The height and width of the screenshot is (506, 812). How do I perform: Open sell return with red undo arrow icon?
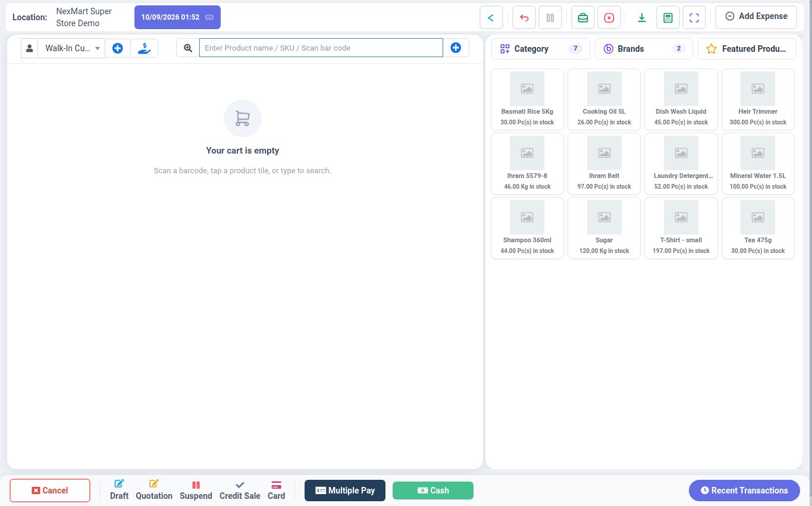pos(524,17)
